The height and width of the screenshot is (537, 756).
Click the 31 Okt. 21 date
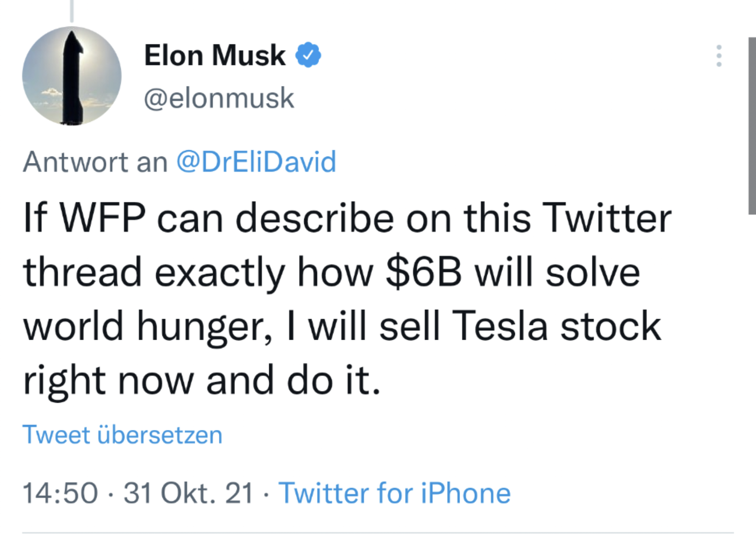click(x=188, y=493)
